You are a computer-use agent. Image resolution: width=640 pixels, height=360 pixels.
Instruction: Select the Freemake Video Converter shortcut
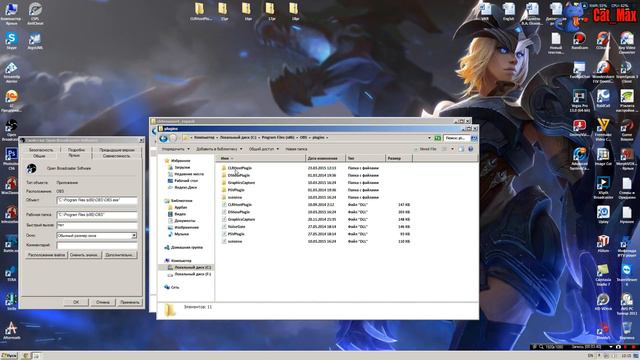(603, 130)
